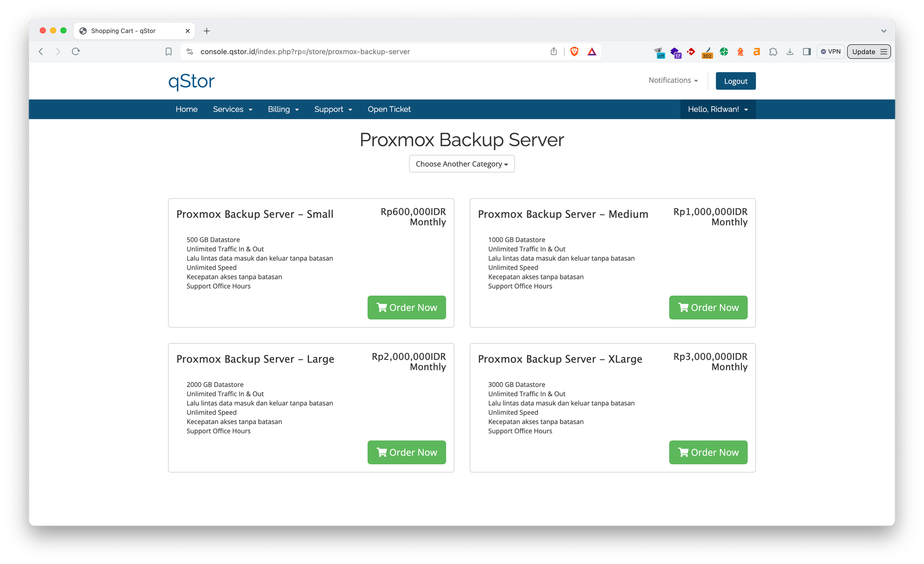The height and width of the screenshot is (564, 924).
Task: Click the Update browser button
Action: 869,52
